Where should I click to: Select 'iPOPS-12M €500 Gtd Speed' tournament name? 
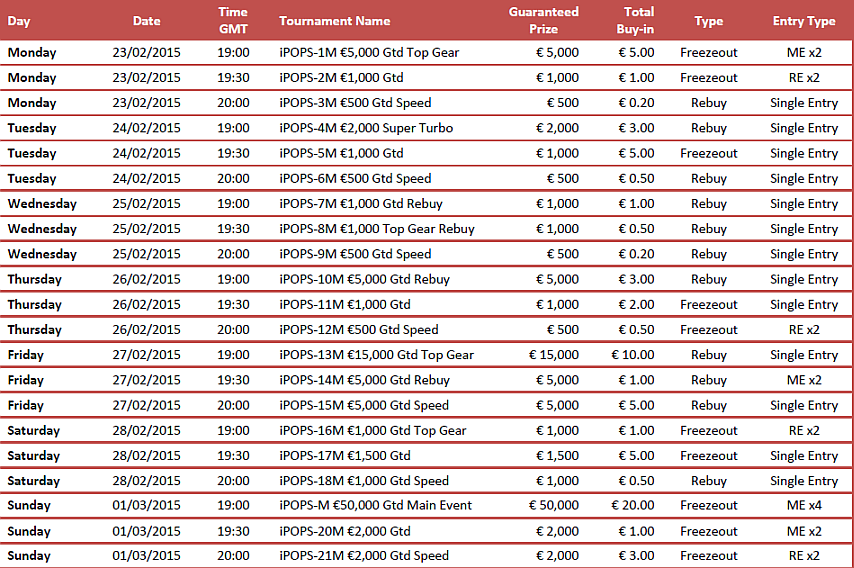[x=358, y=329]
